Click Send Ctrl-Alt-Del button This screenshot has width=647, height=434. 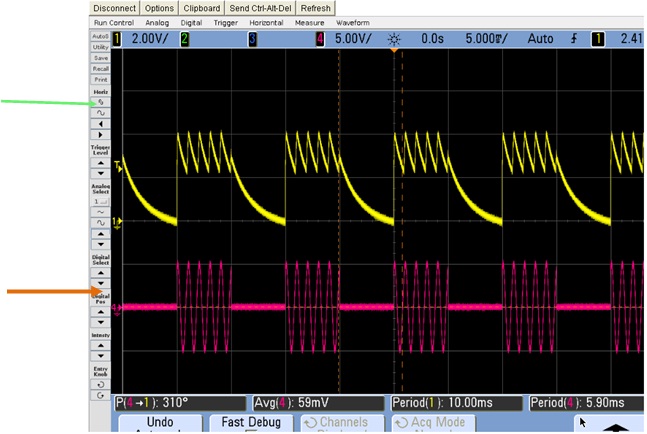[262, 8]
